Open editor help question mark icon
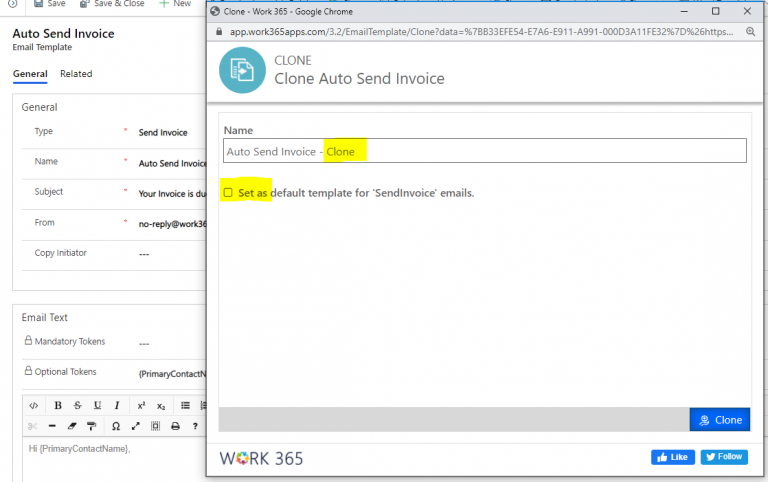The width and height of the screenshot is (768, 482). pyautogui.click(x=195, y=426)
